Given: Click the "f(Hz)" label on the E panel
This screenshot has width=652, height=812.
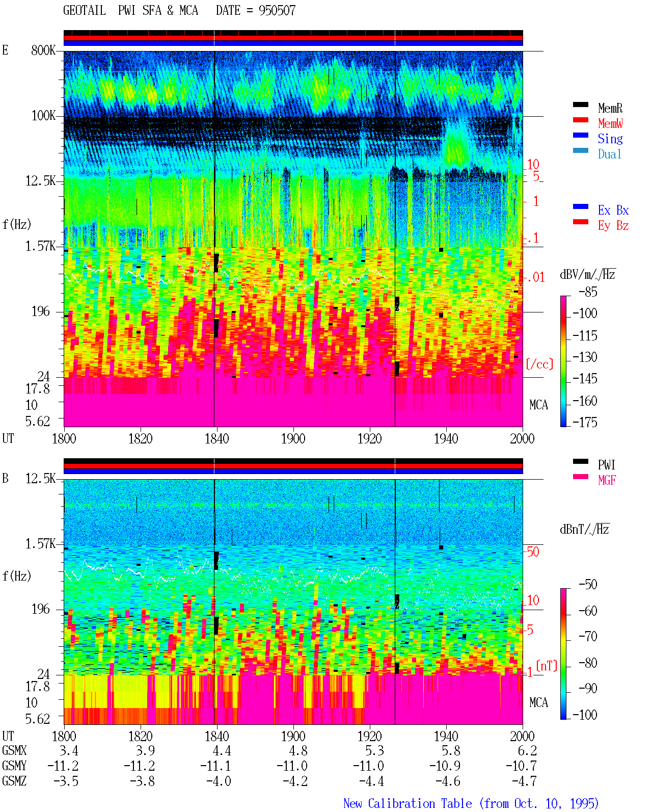Looking at the screenshot, I should (17, 224).
